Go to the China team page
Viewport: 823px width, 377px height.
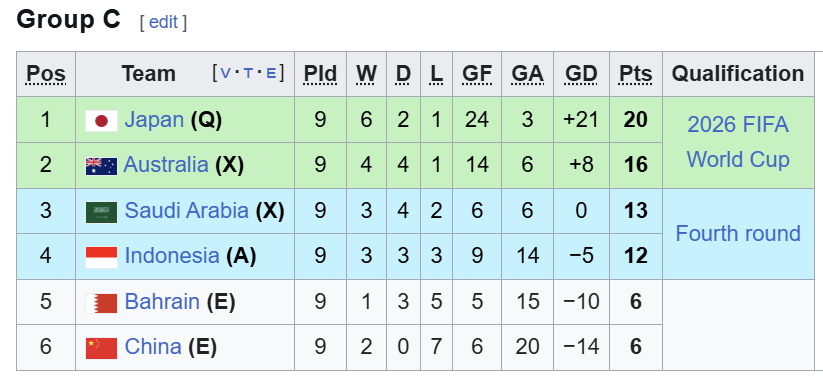[x=153, y=347]
